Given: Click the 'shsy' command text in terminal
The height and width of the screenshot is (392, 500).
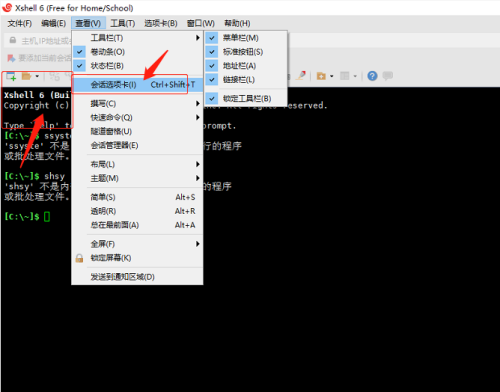Looking at the screenshot, I should point(54,176).
